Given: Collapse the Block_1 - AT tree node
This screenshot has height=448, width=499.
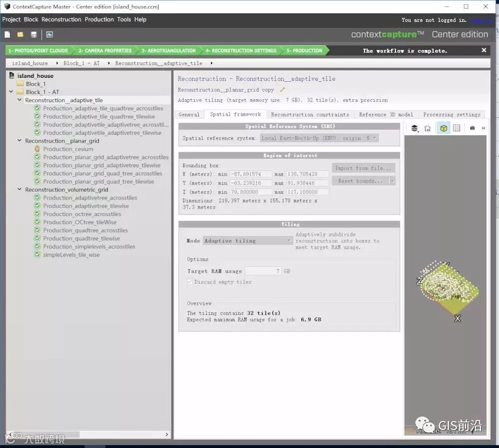Looking at the screenshot, I should [11, 92].
